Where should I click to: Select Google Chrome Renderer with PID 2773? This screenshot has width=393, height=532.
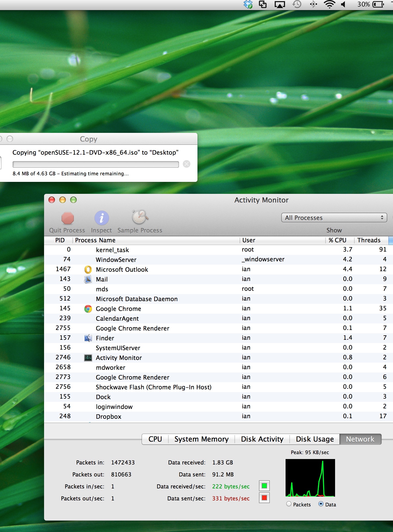pyautogui.click(x=132, y=377)
